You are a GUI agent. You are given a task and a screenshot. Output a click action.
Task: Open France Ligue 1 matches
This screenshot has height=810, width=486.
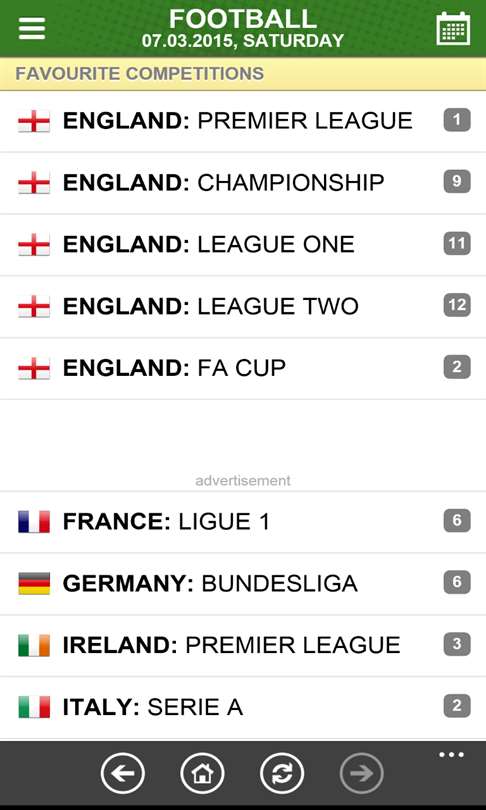click(x=243, y=522)
